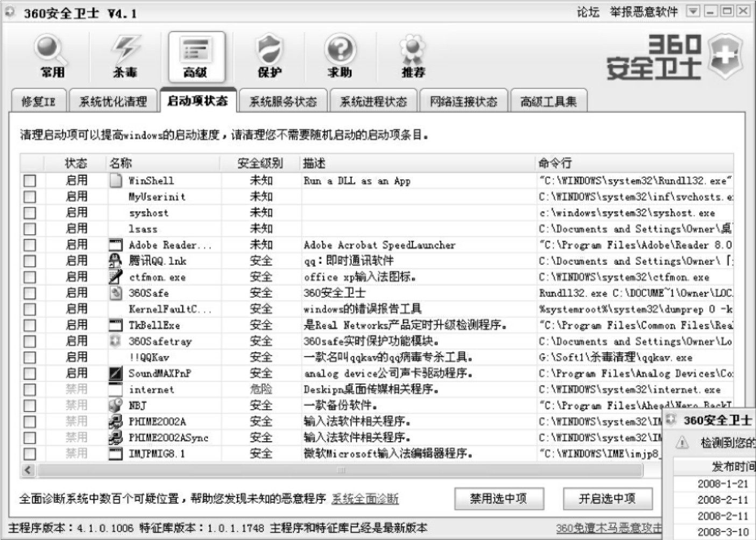Click the icon beside PHIME2002ASync
This screenshot has width=756, height=540.
pos(116,437)
